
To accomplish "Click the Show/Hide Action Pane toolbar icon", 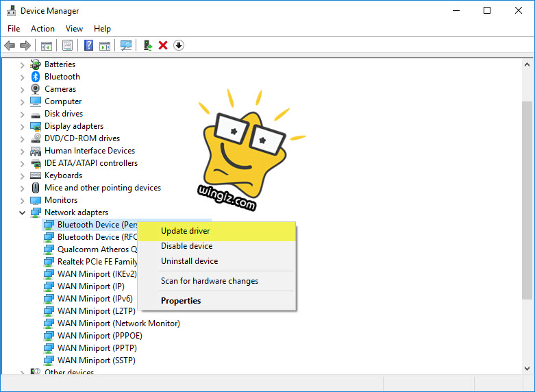I will tap(105, 45).
